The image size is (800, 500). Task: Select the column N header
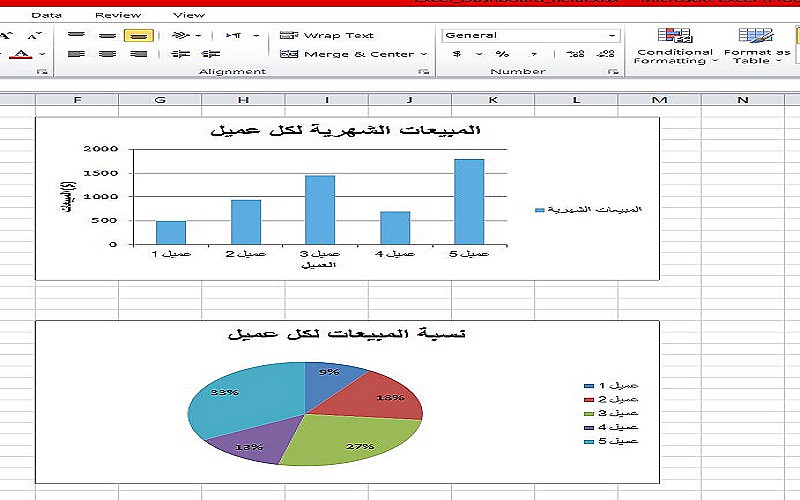point(742,100)
